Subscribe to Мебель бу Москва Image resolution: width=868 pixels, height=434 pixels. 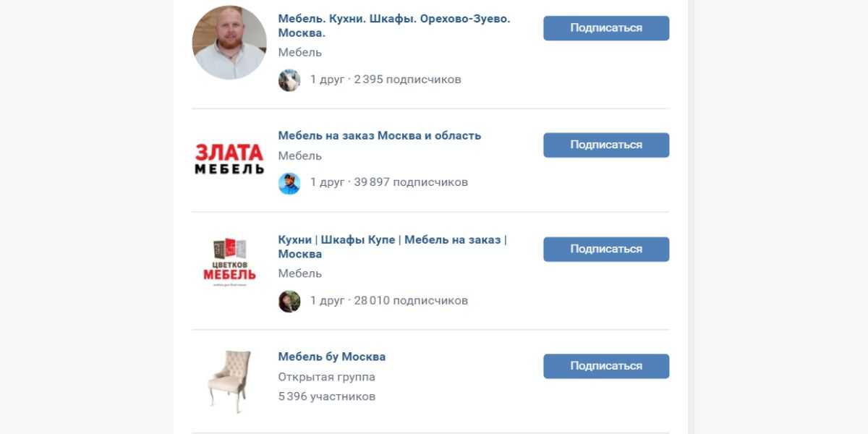point(606,367)
